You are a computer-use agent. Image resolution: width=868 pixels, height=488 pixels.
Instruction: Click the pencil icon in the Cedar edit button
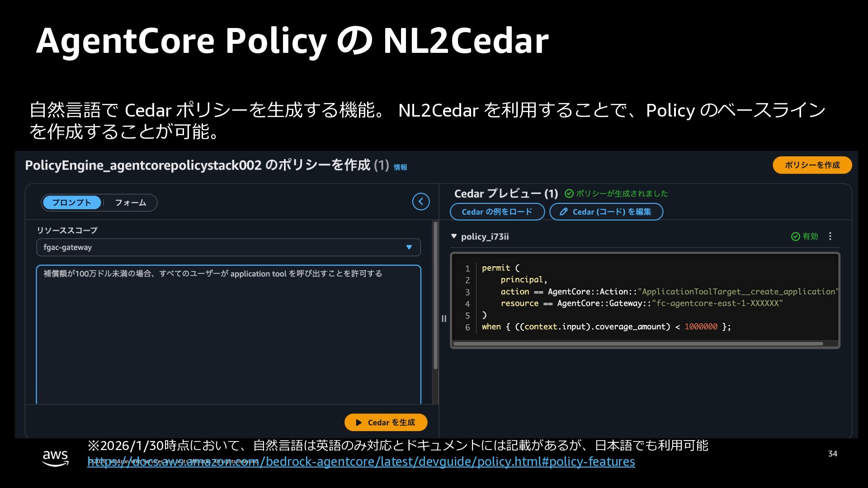[x=563, y=212]
